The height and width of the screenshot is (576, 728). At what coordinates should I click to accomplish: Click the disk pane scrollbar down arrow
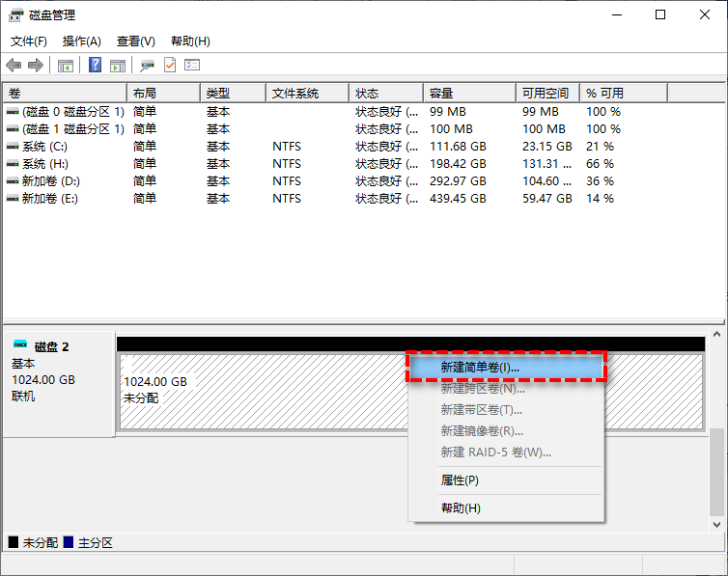click(x=716, y=525)
